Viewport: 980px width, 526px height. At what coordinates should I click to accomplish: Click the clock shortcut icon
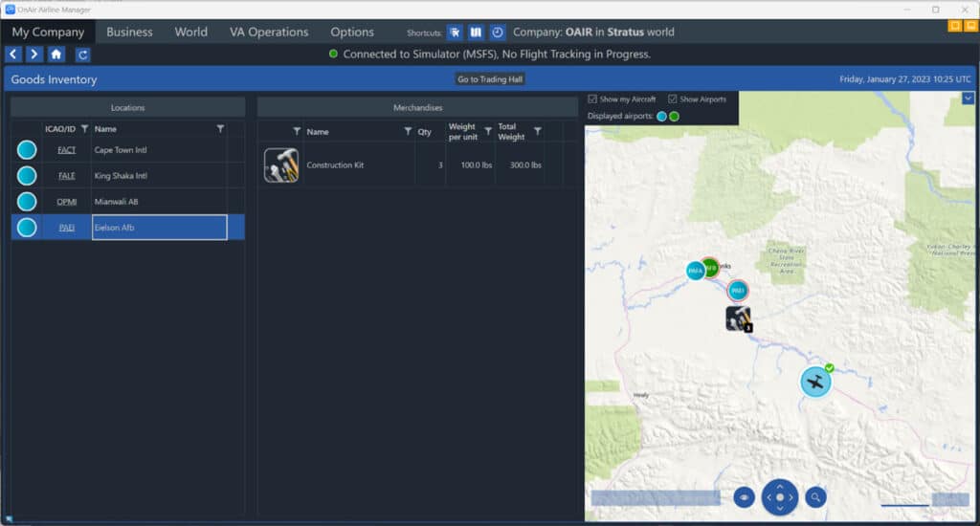(x=498, y=33)
